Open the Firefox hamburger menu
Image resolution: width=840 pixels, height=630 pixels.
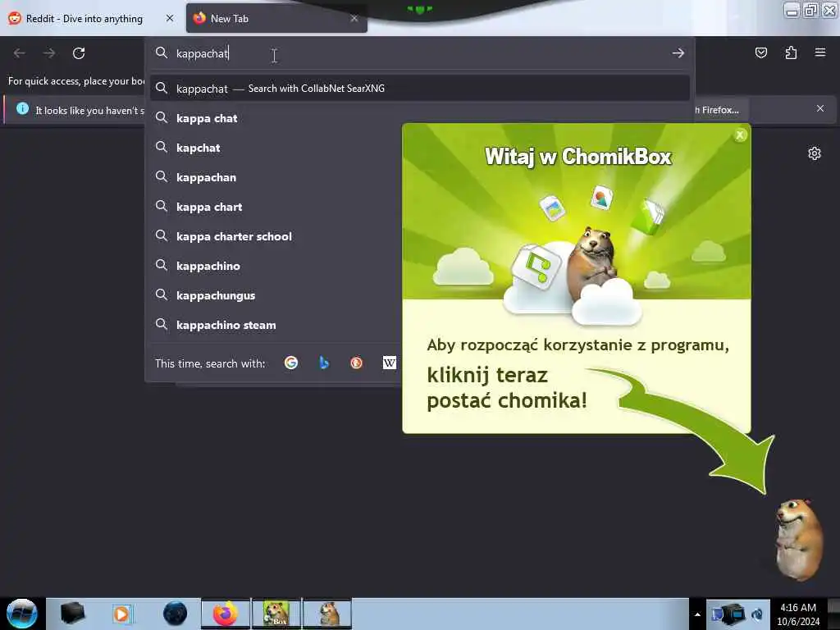[x=820, y=52]
